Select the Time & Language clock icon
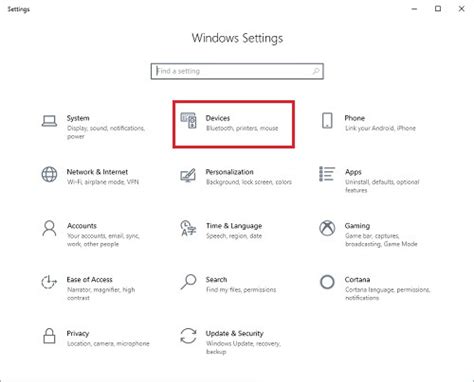The image size is (474, 382). pyautogui.click(x=188, y=228)
